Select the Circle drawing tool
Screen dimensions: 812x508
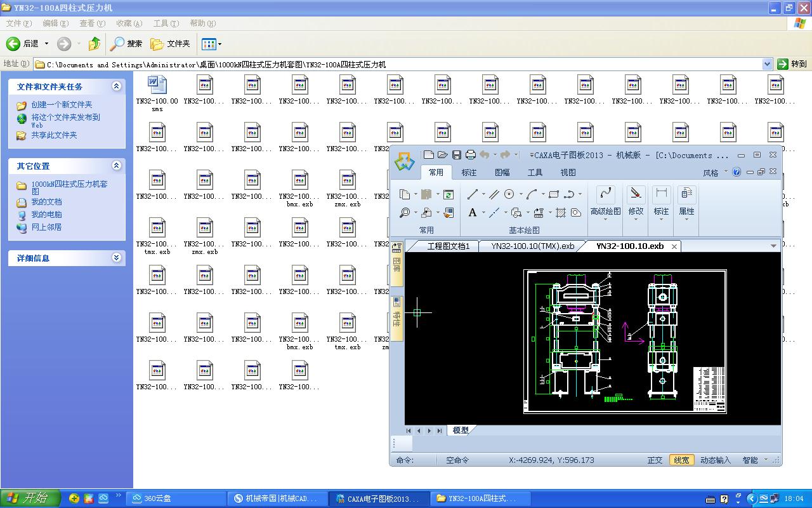[509, 194]
